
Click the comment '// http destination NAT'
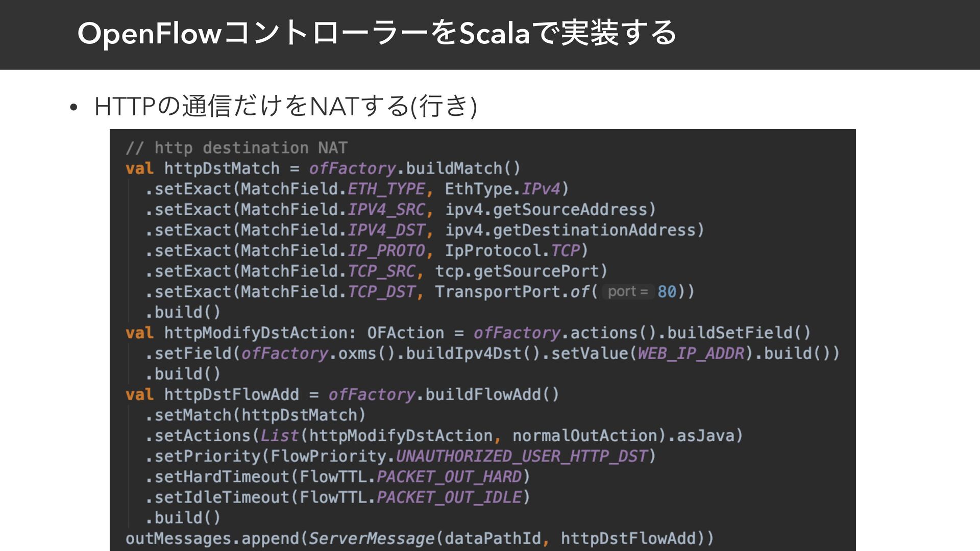(x=236, y=148)
